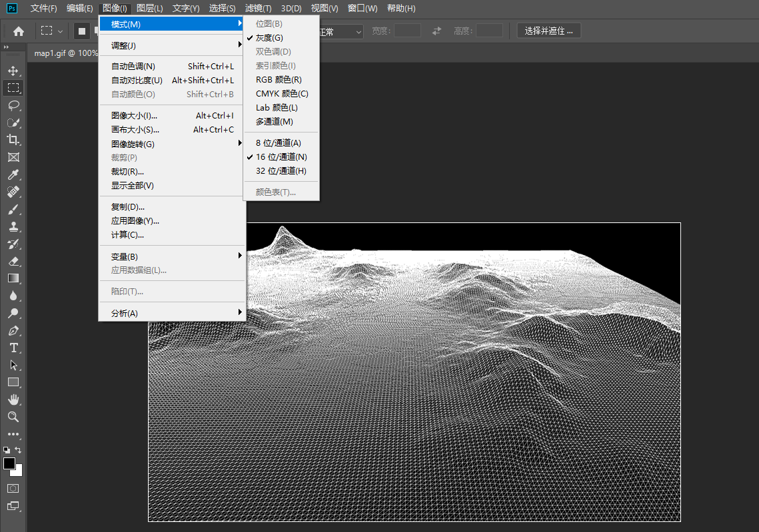Select the Crop tool
The image size is (759, 532).
(13, 140)
